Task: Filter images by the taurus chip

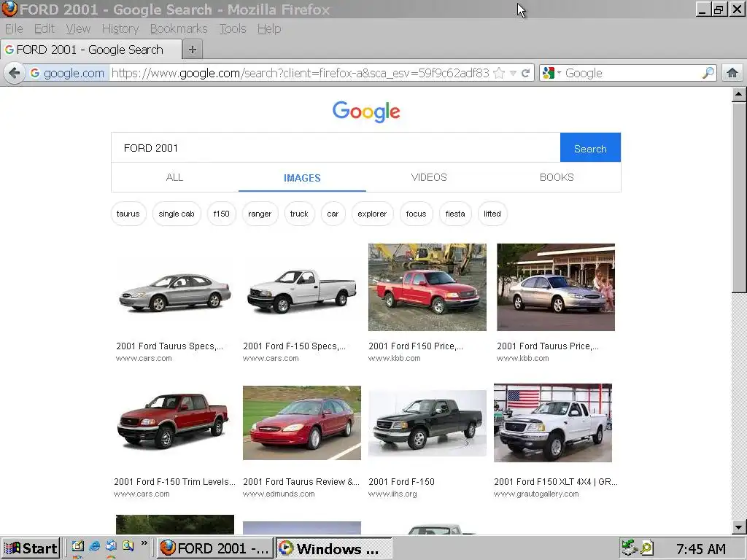Action: coord(128,214)
